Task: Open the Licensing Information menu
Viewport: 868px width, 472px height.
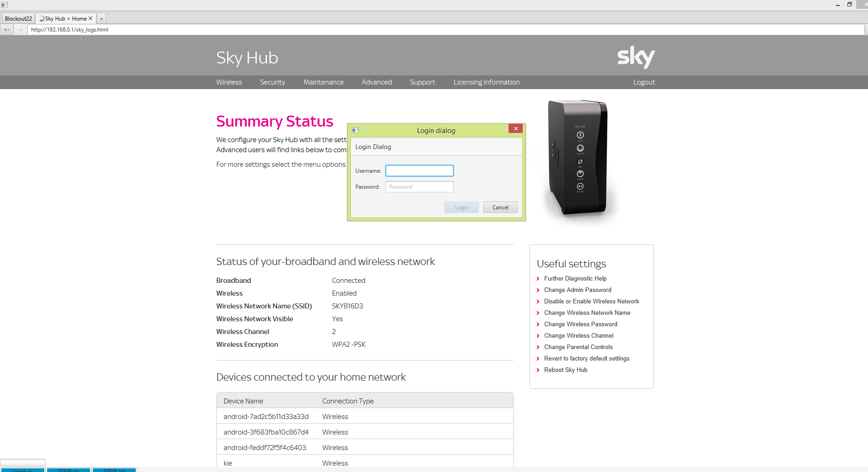Action: [x=486, y=82]
